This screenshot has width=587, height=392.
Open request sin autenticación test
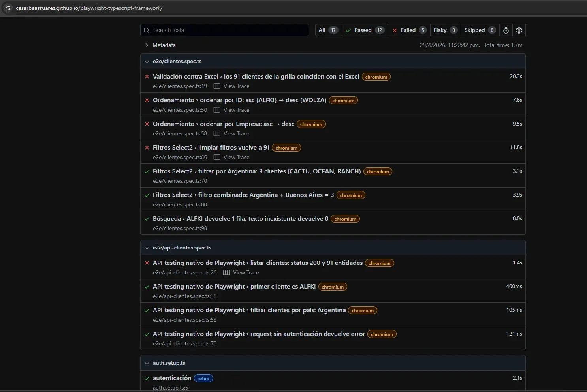tap(259, 334)
